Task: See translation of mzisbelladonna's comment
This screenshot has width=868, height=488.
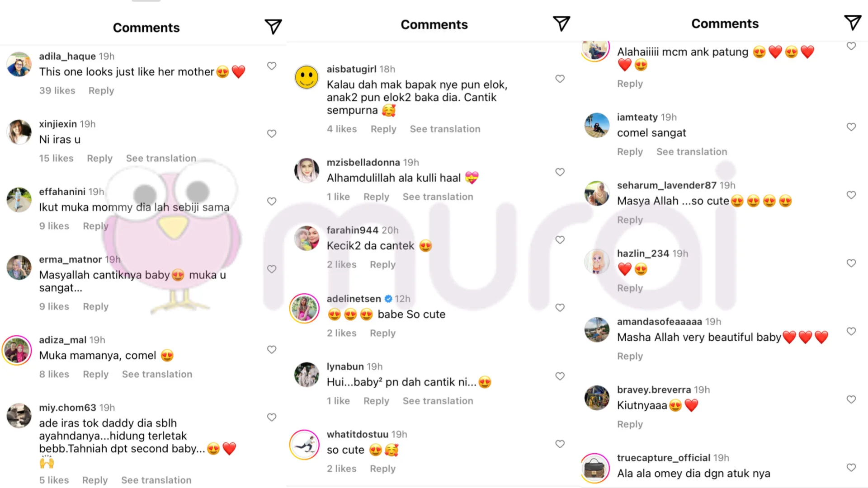Action: (x=438, y=197)
